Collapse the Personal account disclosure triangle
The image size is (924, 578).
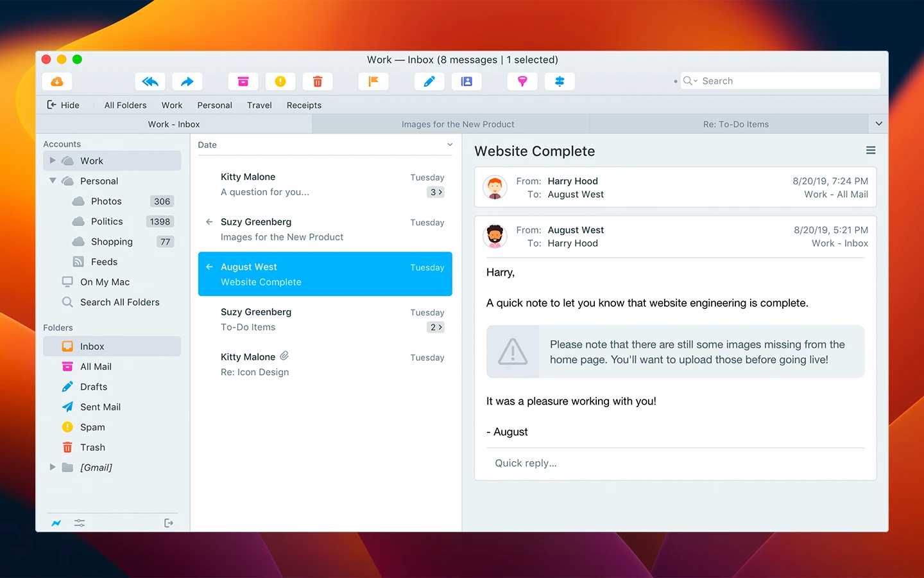[x=53, y=181]
